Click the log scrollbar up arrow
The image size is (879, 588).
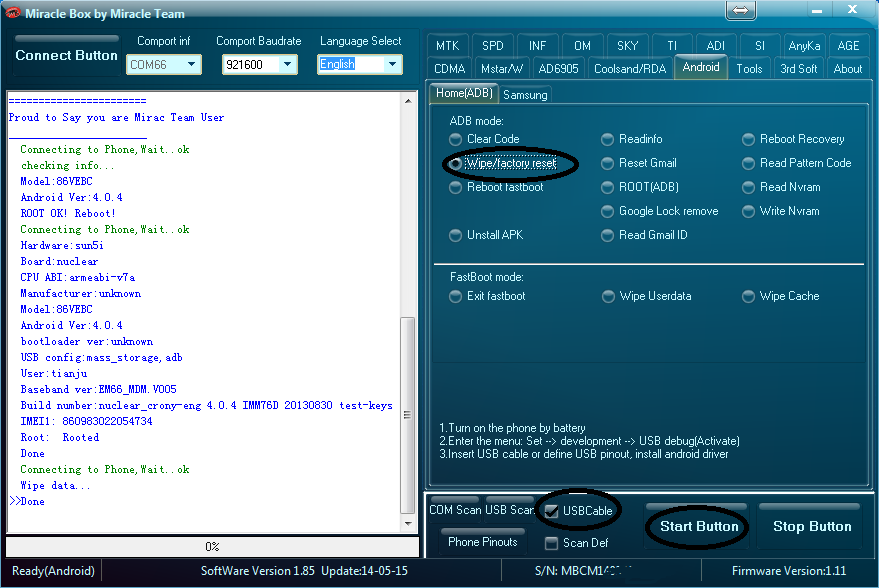pyautogui.click(x=408, y=101)
